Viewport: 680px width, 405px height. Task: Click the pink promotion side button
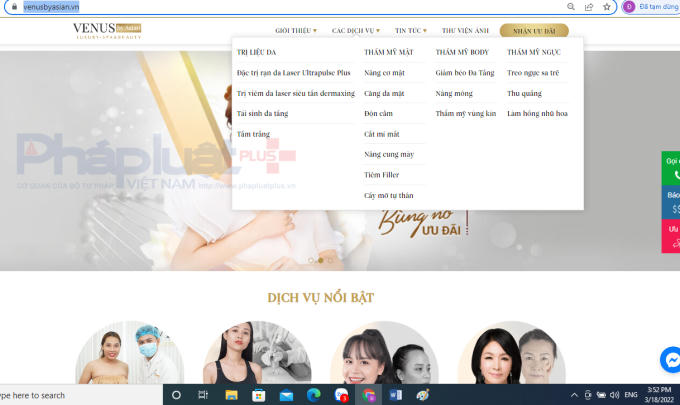click(x=671, y=236)
